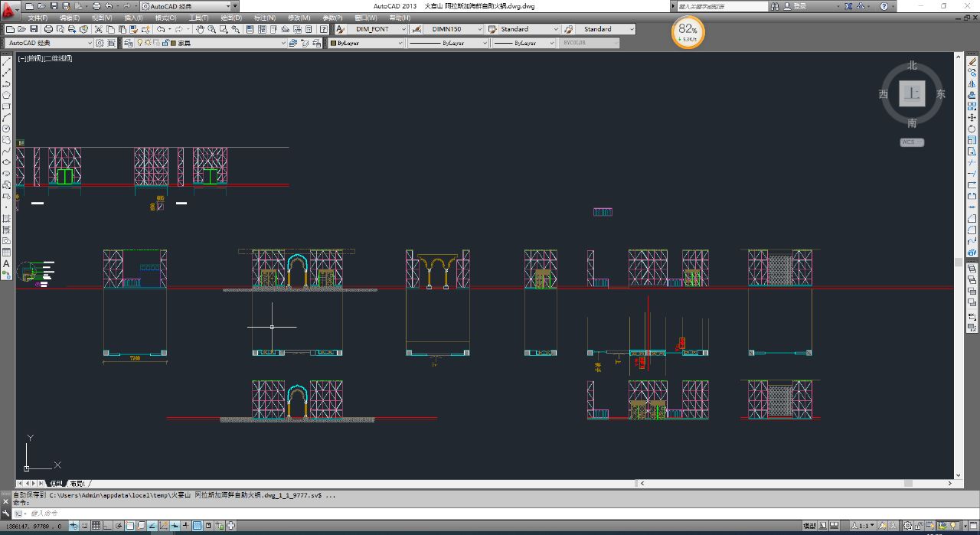Open the 格式(O) menu

165,18
